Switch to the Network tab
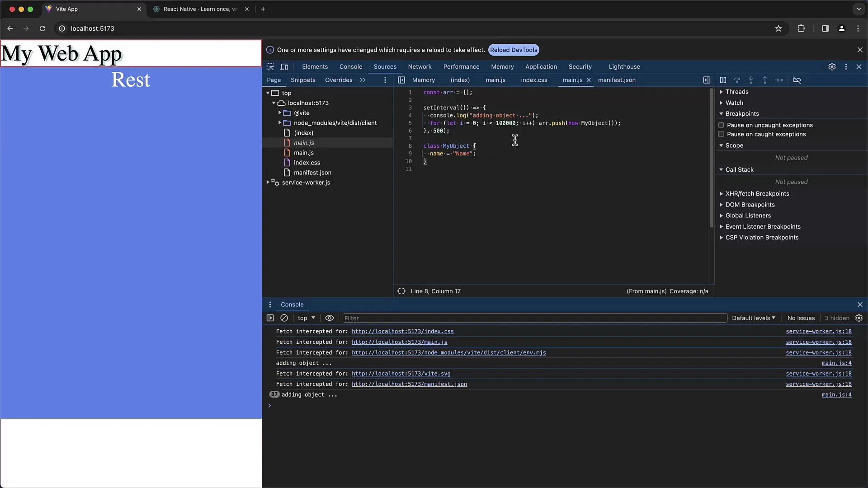The image size is (868, 488). click(x=420, y=67)
